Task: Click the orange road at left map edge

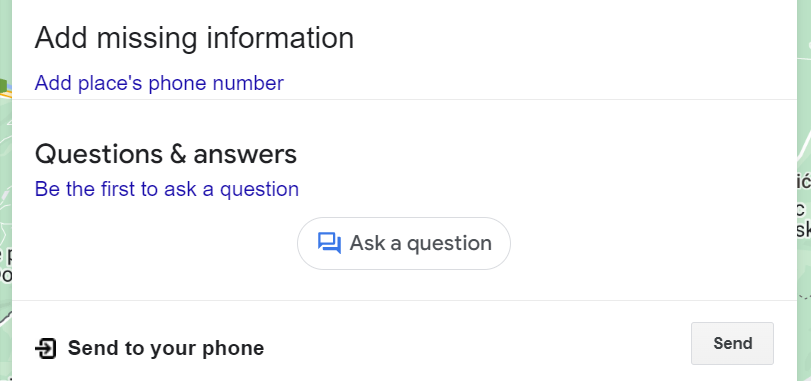Action: point(5,95)
